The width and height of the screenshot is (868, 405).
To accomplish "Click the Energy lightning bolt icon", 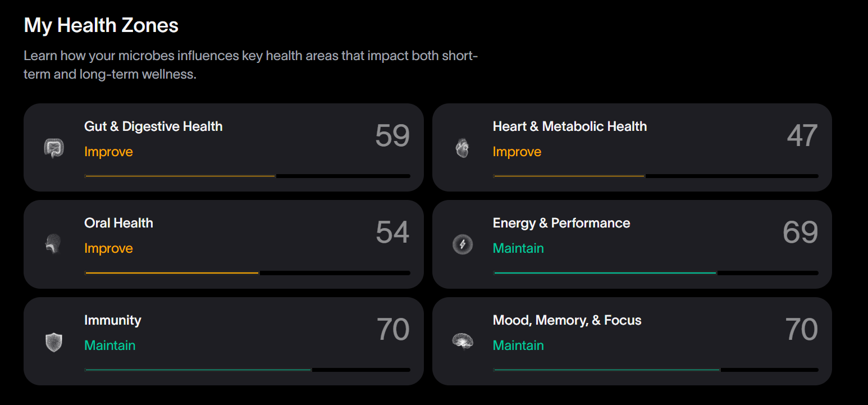I will (x=463, y=245).
